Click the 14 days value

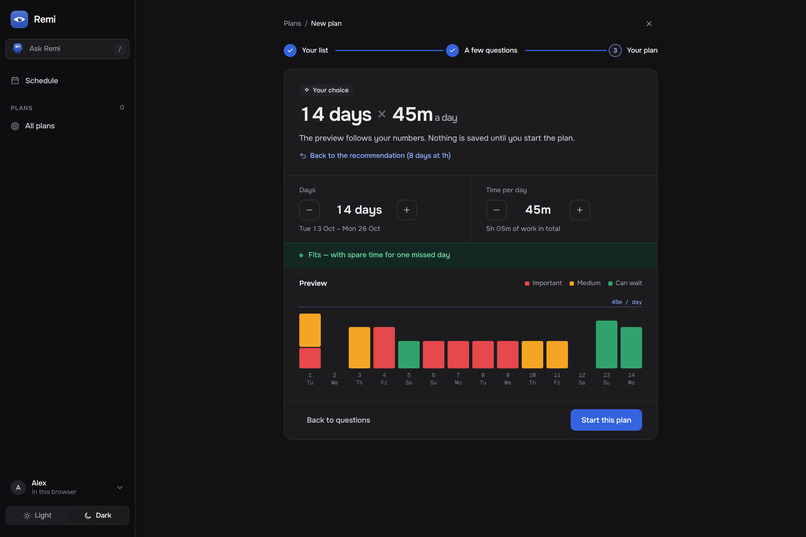tap(359, 210)
